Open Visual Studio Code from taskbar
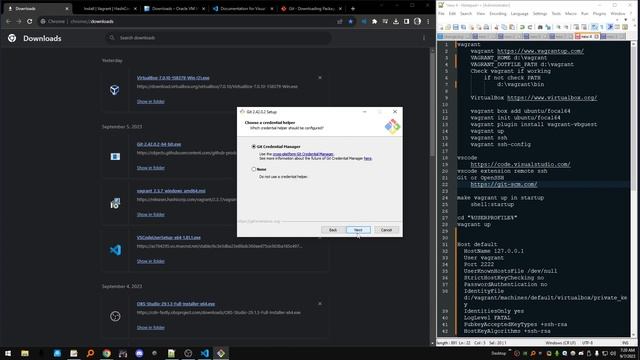The width and height of the screenshot is (640, 360). [204, 353]
